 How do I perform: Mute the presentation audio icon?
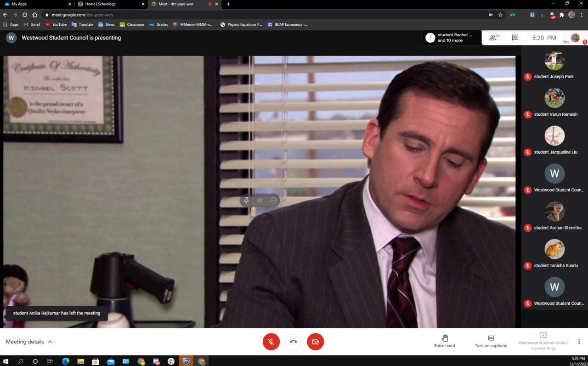point(260,200)
